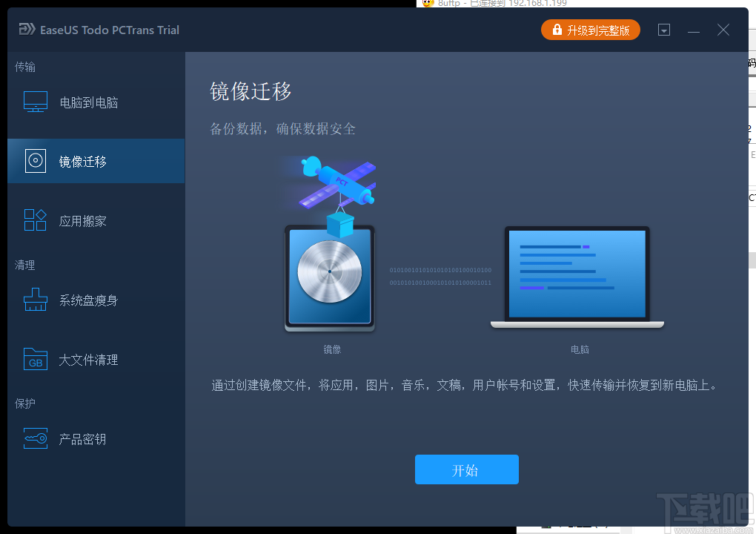
Task: Click the lock icon inside the upgrade button
Action: click(556, 30)
